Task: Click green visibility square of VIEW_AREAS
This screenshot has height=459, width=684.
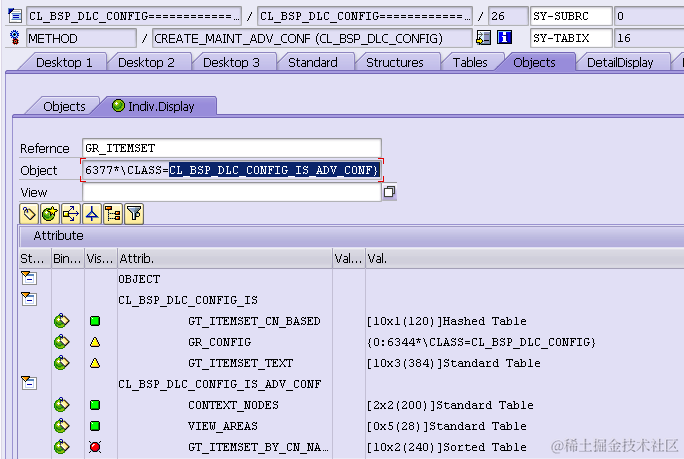Action: tap(95, 426)
